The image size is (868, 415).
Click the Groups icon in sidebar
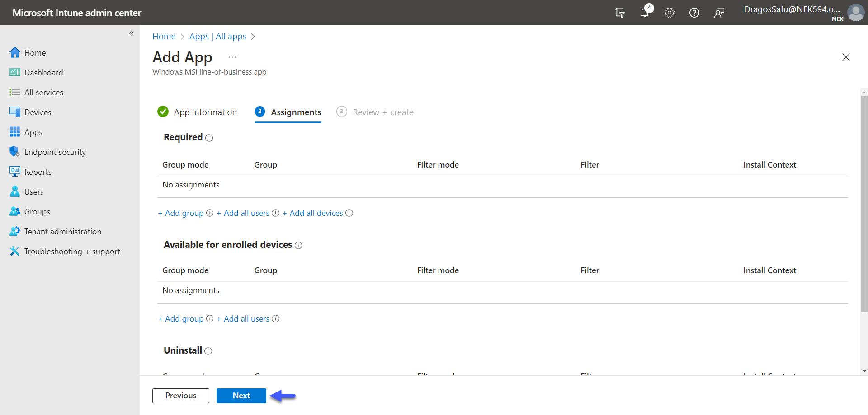(x=15, y=211)
